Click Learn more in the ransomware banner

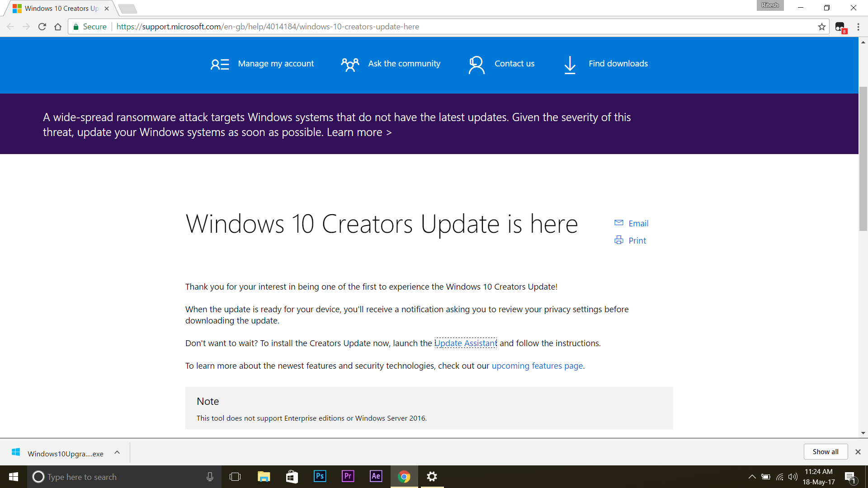359,132
